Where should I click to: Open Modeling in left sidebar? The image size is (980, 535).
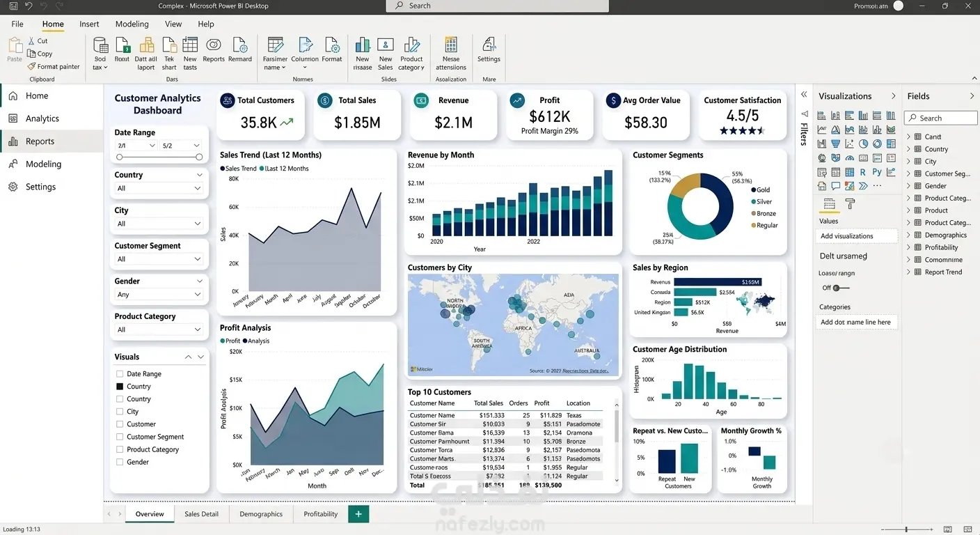[x=43, y=164]
